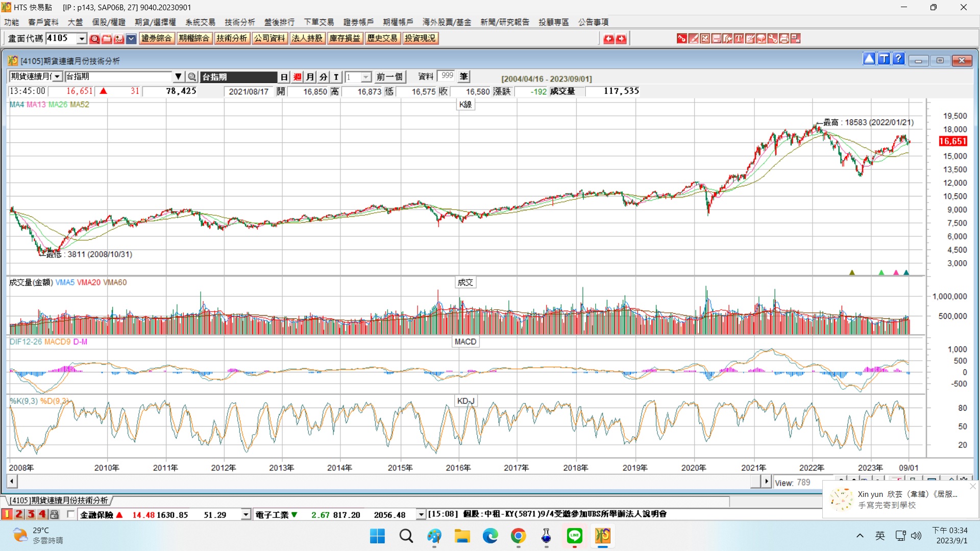The width and height of the screenshot is (980, 551).
Task: Click the blue question mark help icon
Action: click(x=899, y=59)
